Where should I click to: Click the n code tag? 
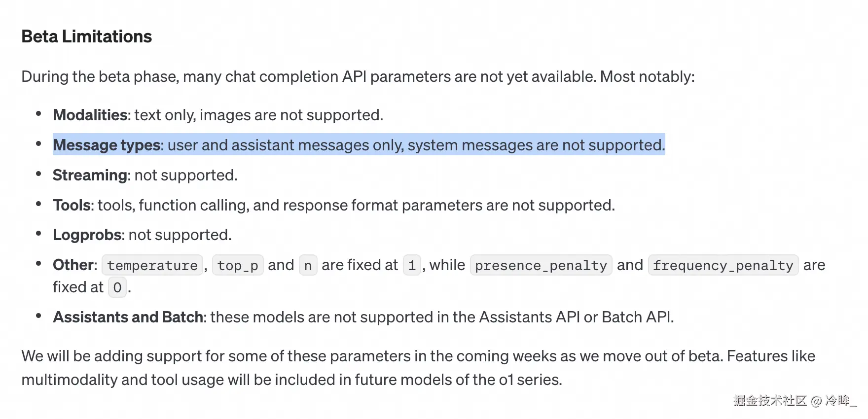tap(308, 265)
